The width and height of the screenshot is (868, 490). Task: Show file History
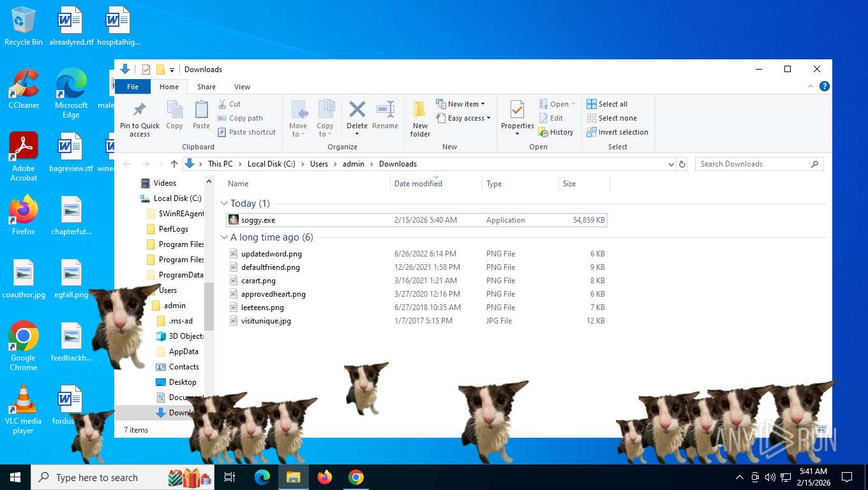click(556, 132)
